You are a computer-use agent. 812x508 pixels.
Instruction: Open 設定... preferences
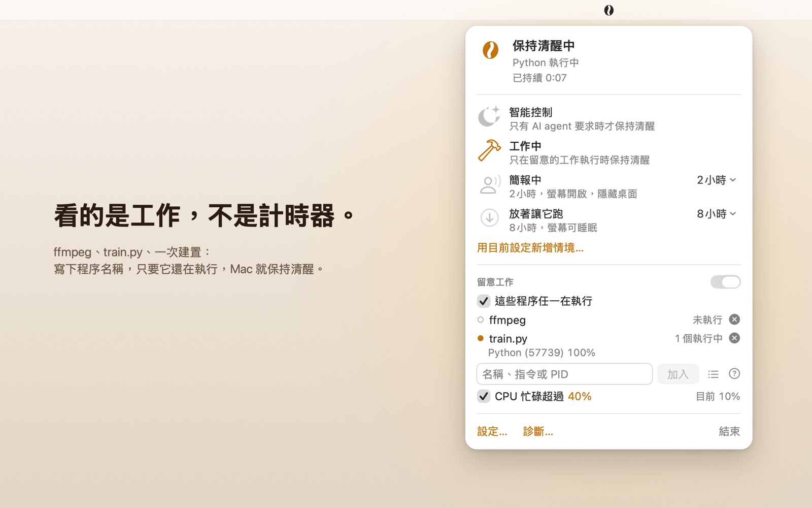[x=492, y=431]
